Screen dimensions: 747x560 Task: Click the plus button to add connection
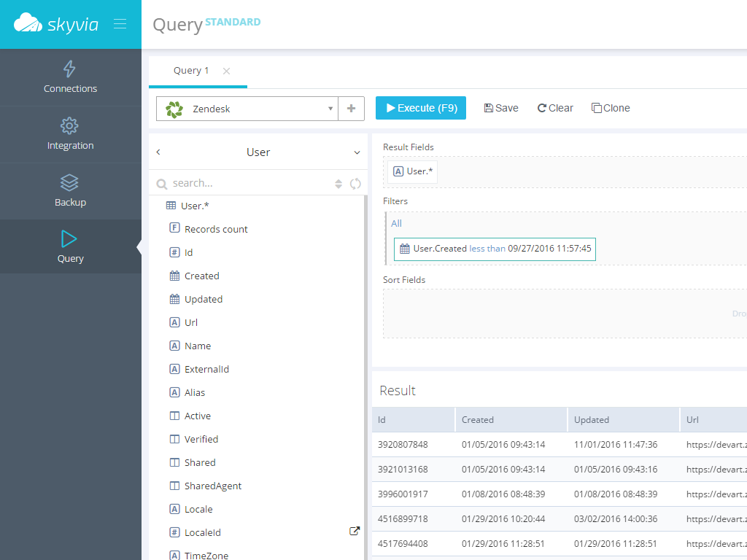(351, 109)
